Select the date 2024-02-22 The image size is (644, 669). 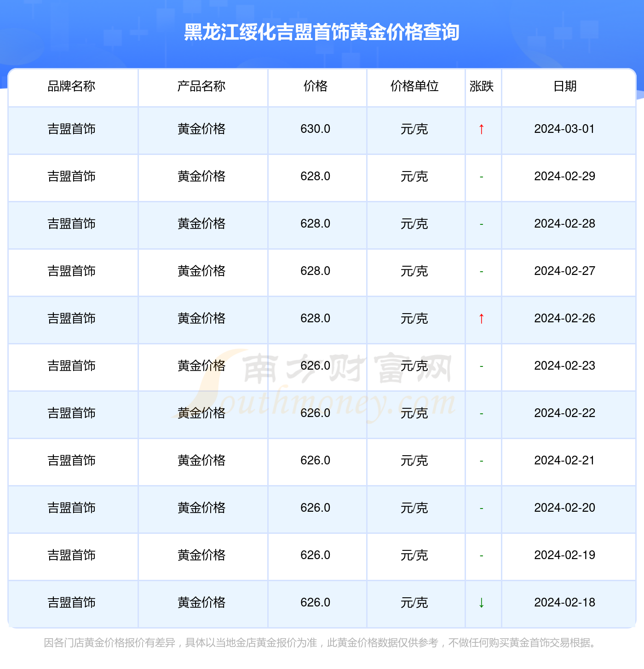565,413
